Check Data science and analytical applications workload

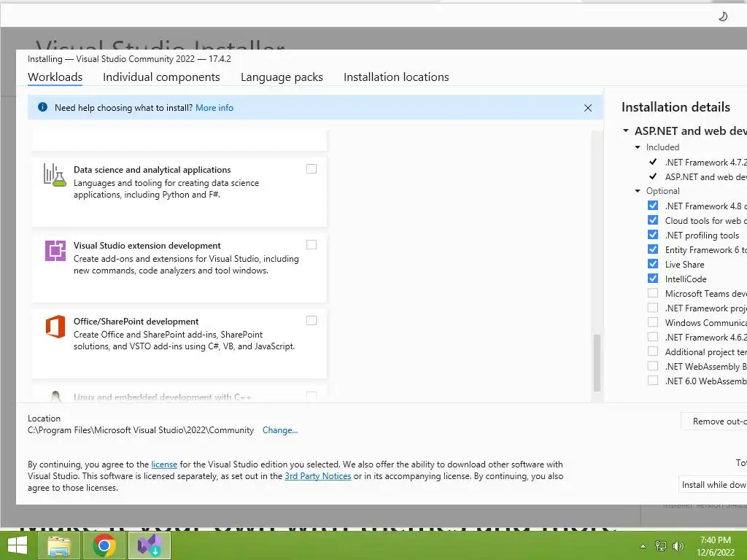(311, 169)
